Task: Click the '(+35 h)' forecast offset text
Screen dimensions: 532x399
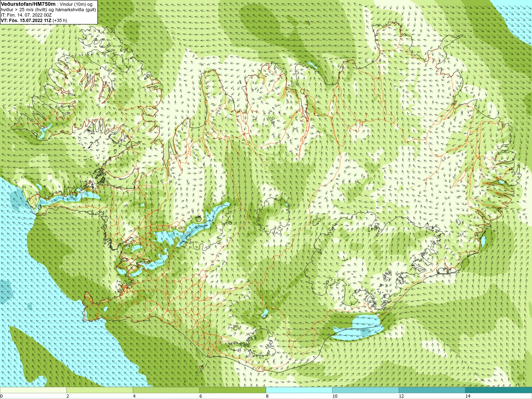Action: pyautogui.click(x=60, y=20)
